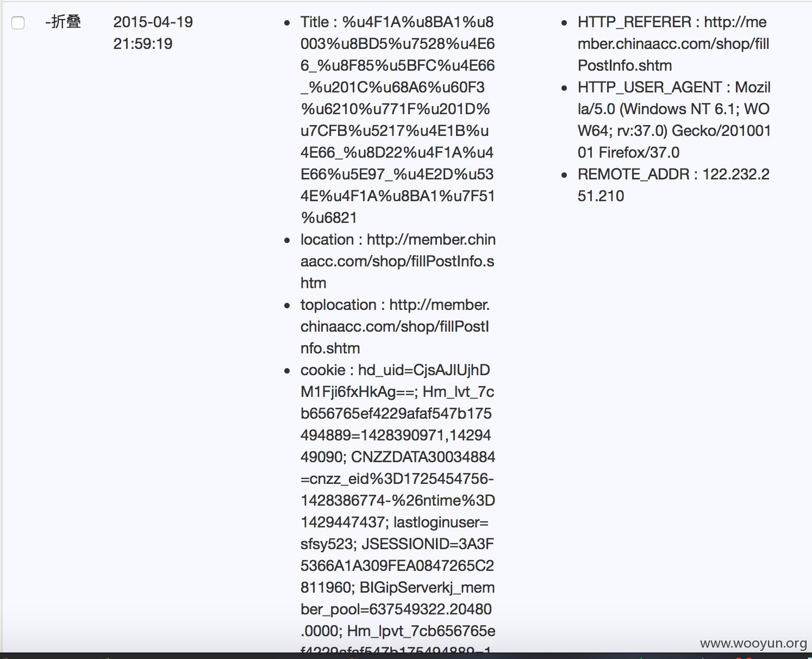Click the hd_uid cookie value
Screen dimensions: 812x659
click(396, 381)
